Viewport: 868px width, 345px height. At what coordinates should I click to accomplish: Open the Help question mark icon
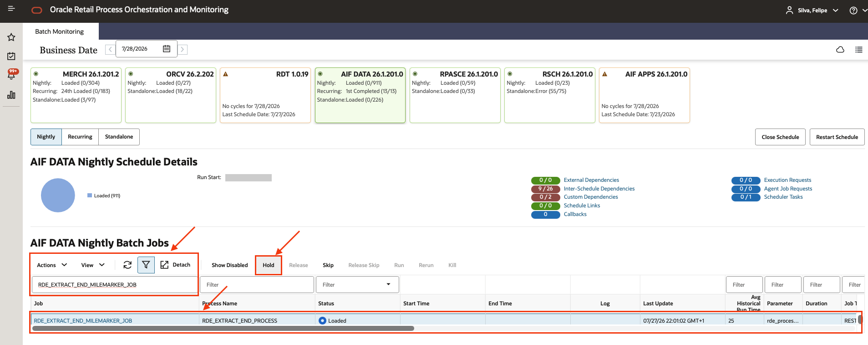853,10
